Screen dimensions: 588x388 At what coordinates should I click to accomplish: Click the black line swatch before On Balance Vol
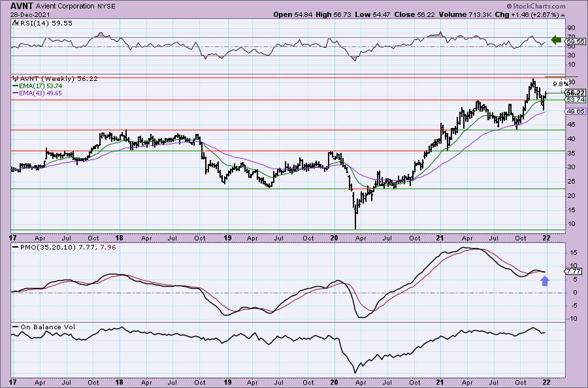16,327
